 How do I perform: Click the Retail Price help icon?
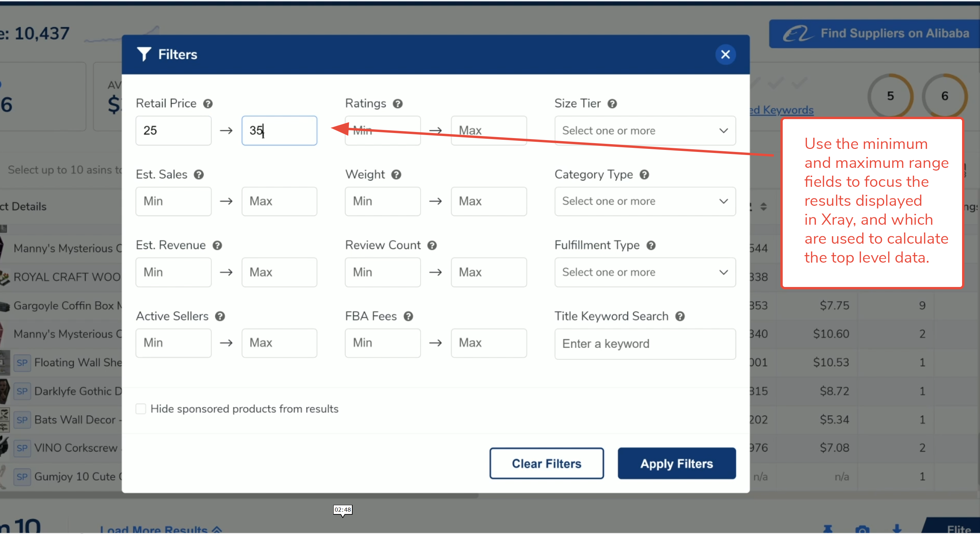[x=208, y=104]
